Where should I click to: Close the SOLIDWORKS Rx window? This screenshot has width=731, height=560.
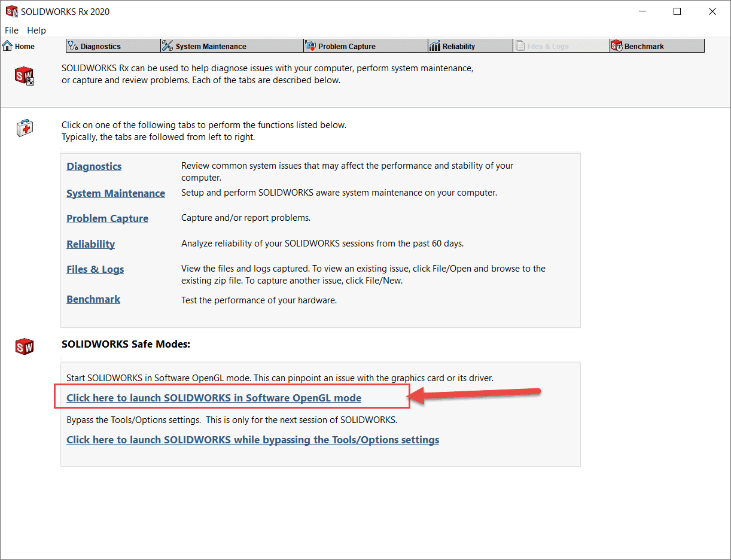pos(712,11)
